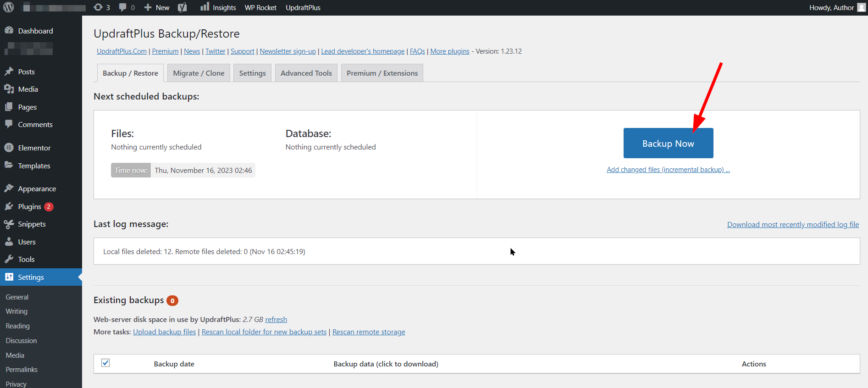This screenshot has width=868, height=388.
Task: Open the Support header link
Action: point(242,51)
